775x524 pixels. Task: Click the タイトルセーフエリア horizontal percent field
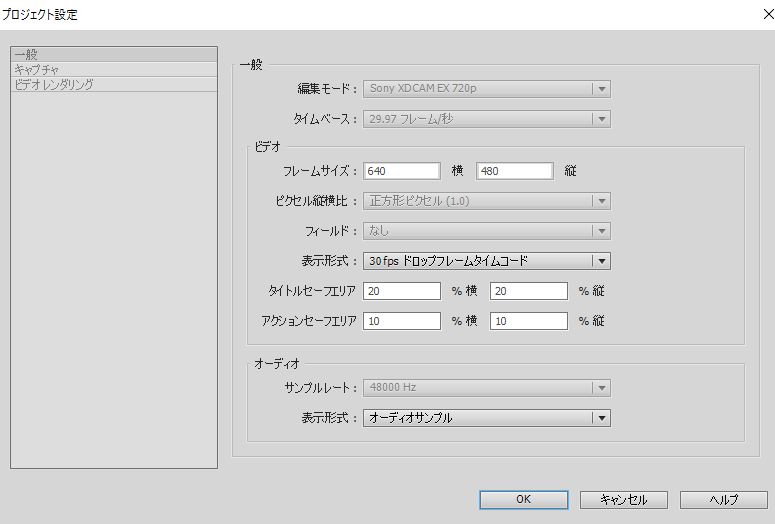pyautogui.click(x=402, y=291)
